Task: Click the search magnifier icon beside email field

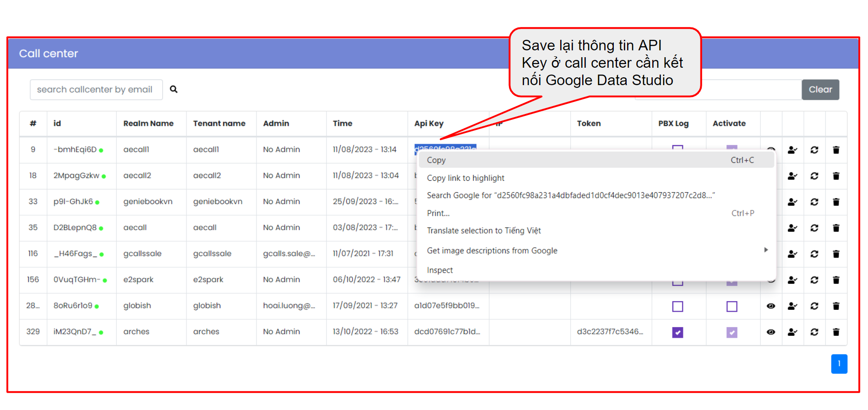Action: click(x=174, y=89)
